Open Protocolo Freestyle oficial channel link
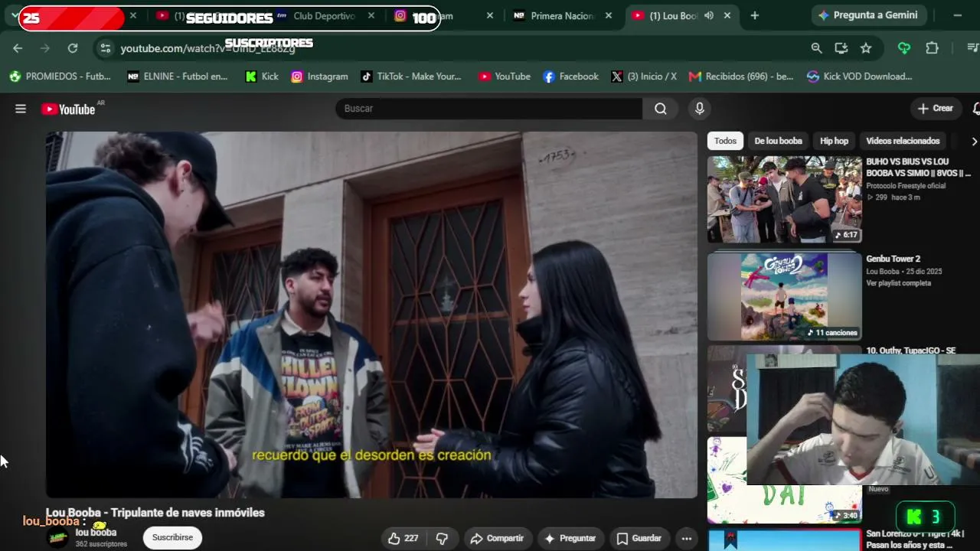 tap(906, 186)
